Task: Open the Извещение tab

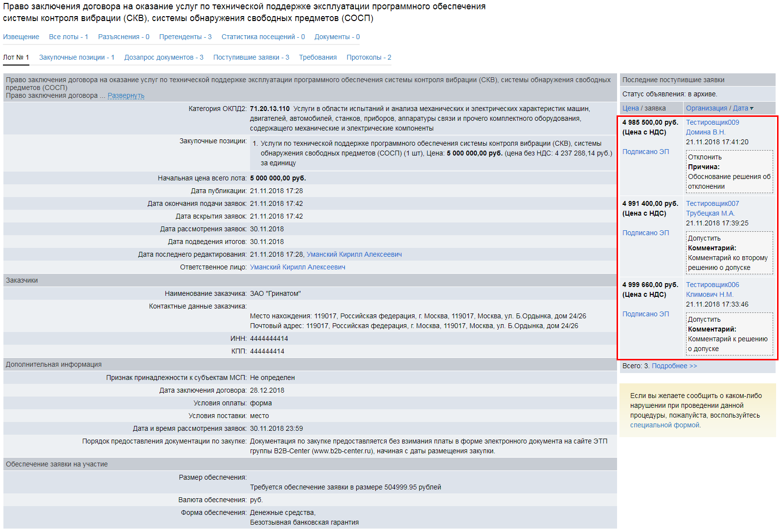Action: (21, 37)
